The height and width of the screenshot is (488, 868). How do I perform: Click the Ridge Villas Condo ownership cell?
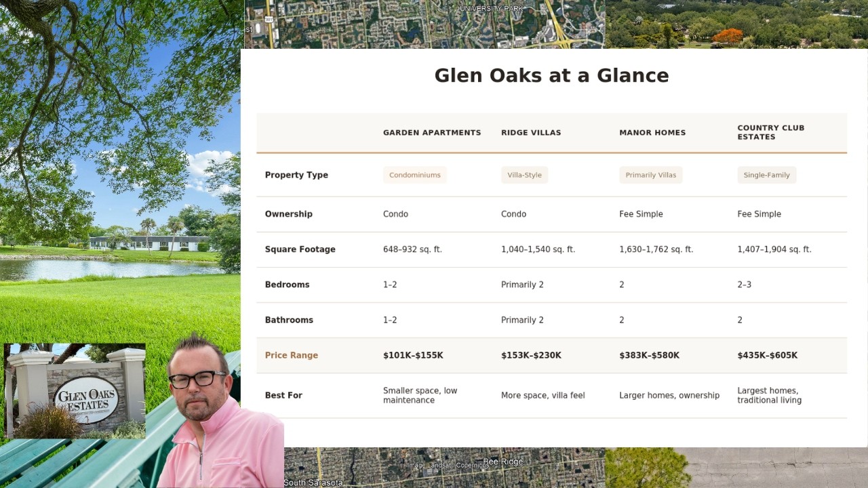(513, 214)
